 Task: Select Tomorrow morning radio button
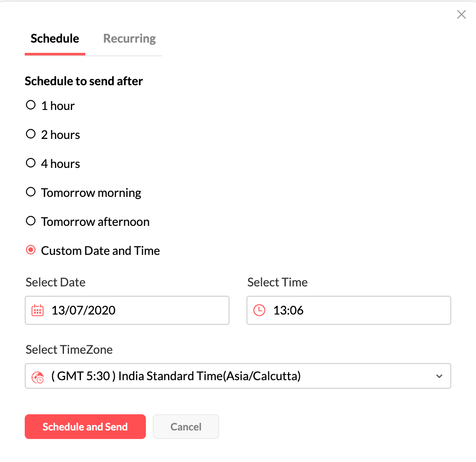(x=31, y=192)
